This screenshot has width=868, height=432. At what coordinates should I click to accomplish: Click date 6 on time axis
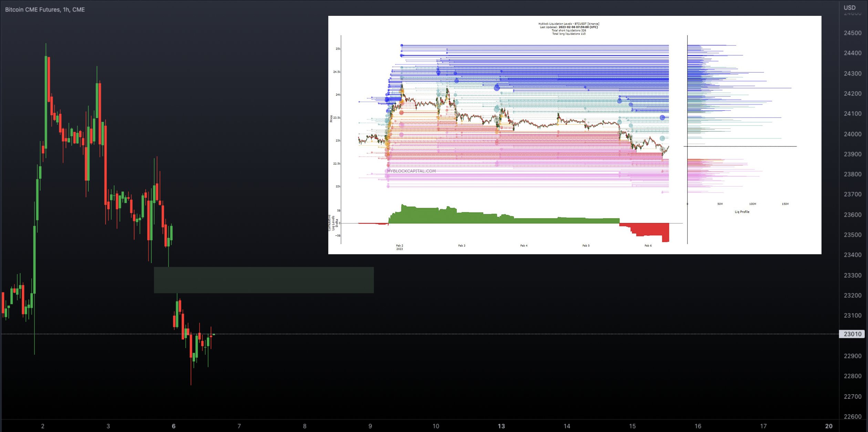[x=174, y=426]
